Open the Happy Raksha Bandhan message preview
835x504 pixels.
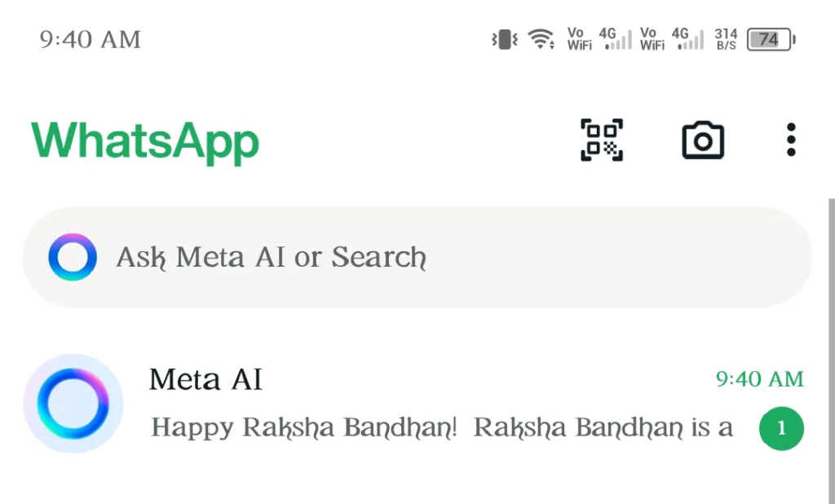[441, 427]
